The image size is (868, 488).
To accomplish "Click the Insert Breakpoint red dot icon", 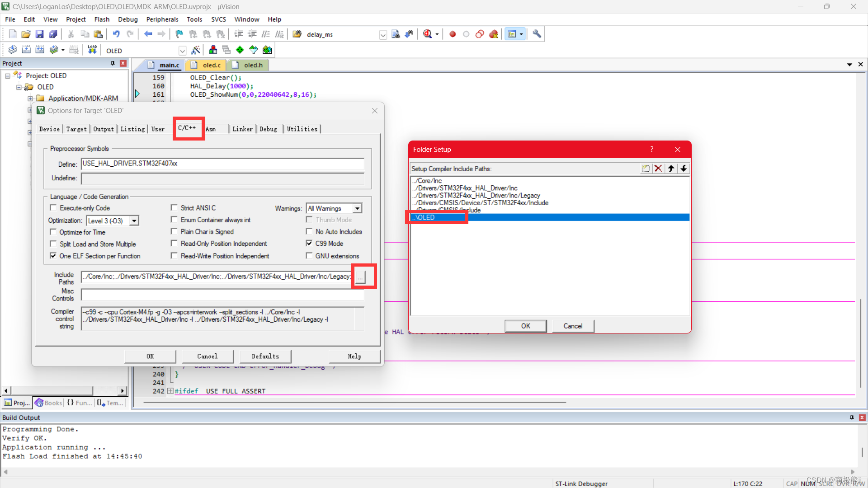I will point(453,34).
